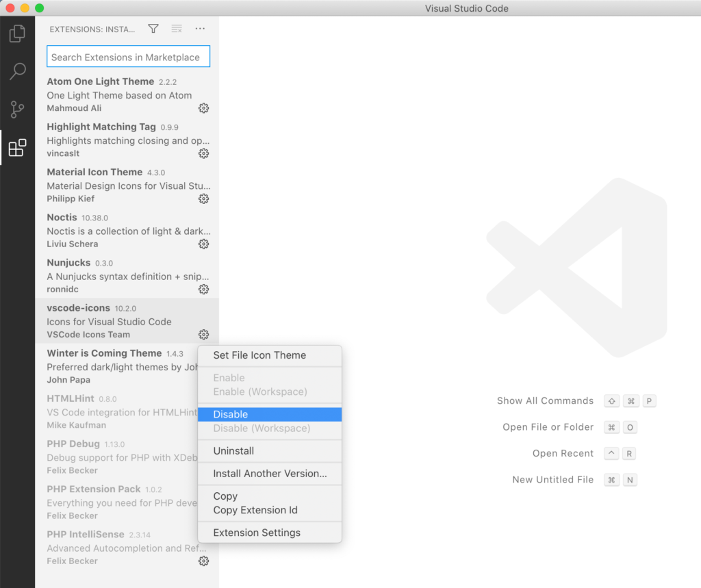Click the Show All Commands label

tap(545, 400)
